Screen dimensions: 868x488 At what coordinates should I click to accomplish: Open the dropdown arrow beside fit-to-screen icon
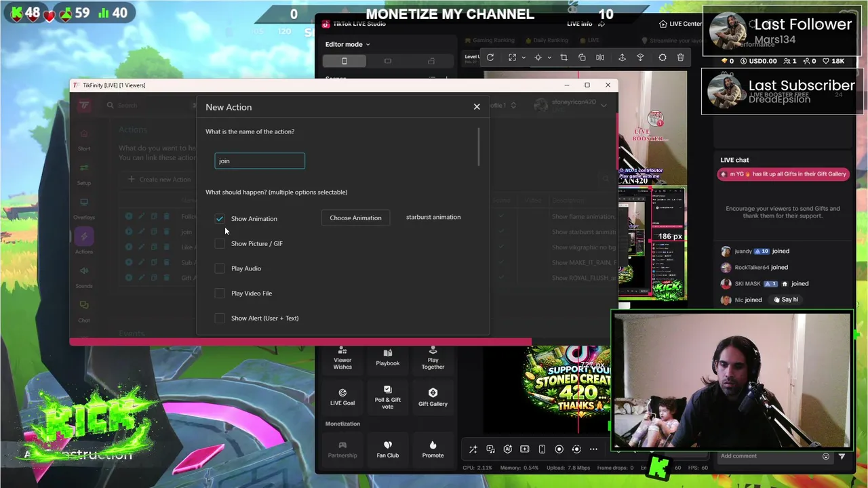(x=524, y=58)
